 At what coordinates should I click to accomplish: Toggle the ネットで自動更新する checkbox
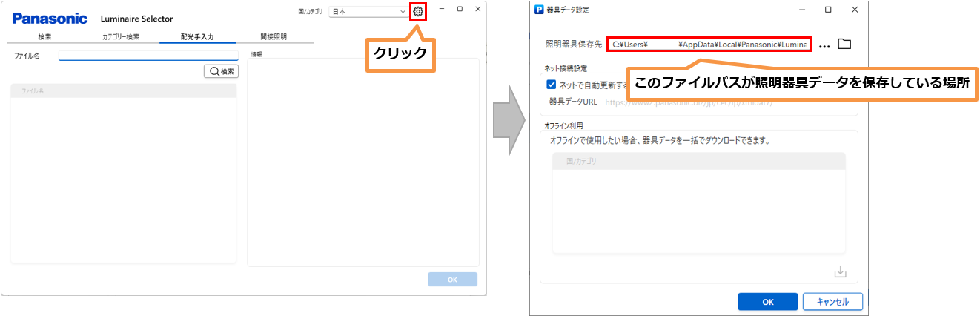tap(551, 85)
